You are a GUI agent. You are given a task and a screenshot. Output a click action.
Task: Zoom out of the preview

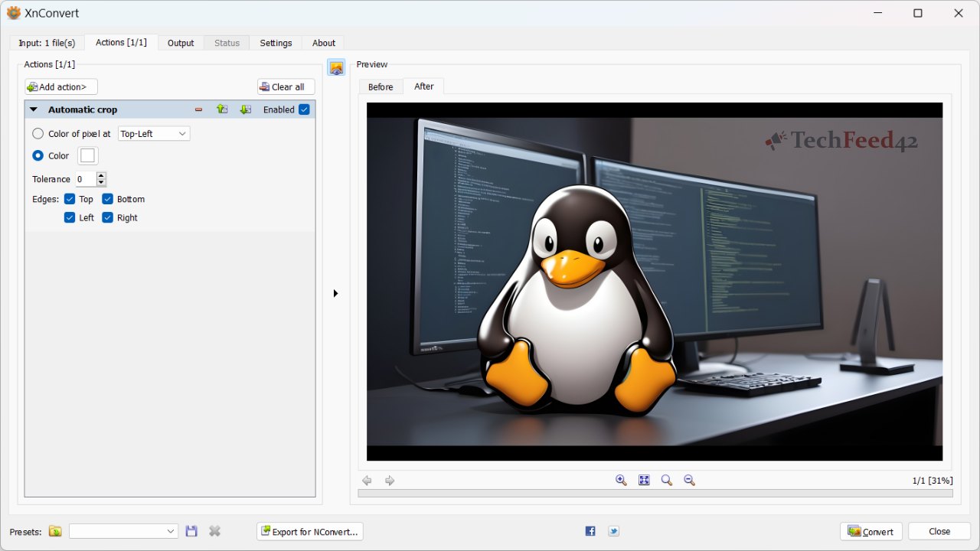[689, 481]
